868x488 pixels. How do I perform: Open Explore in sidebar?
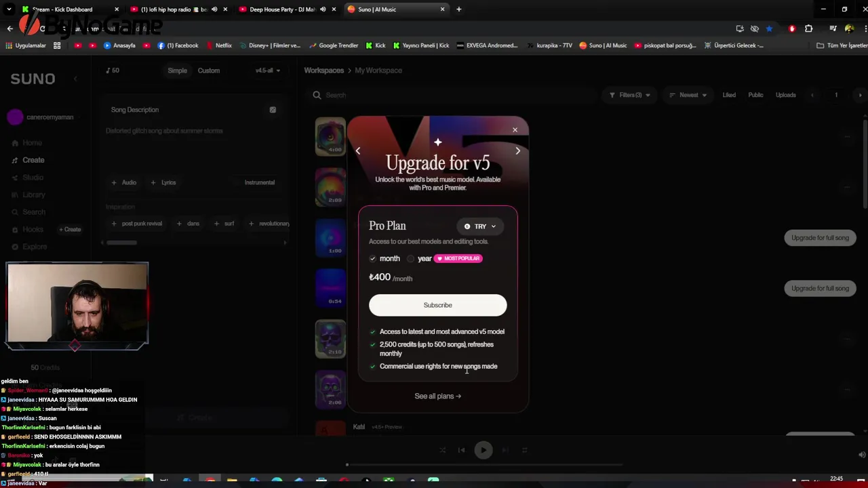(x=29, y=247)
